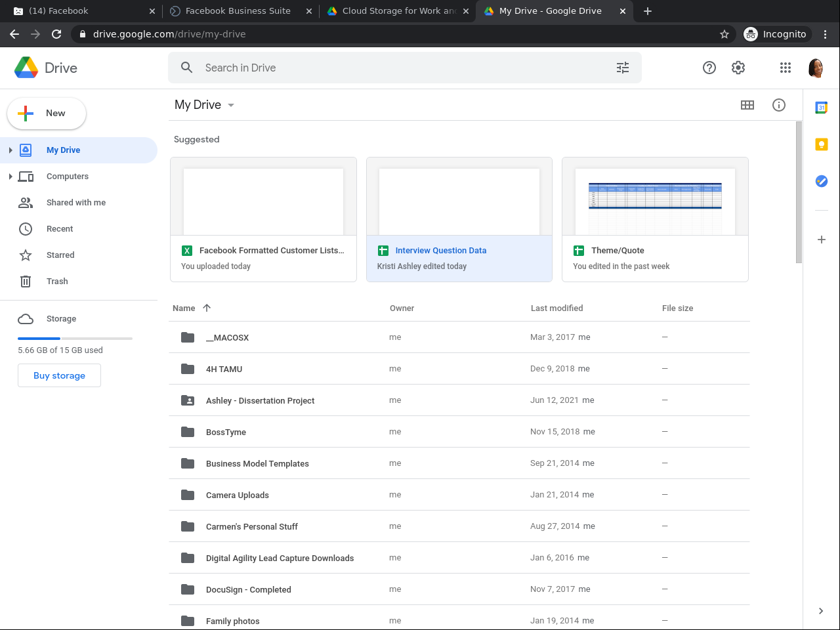Screen dimensions: 840x630
Task: Reverse sort direction using the Name arrow
Action: click(207, 308)
